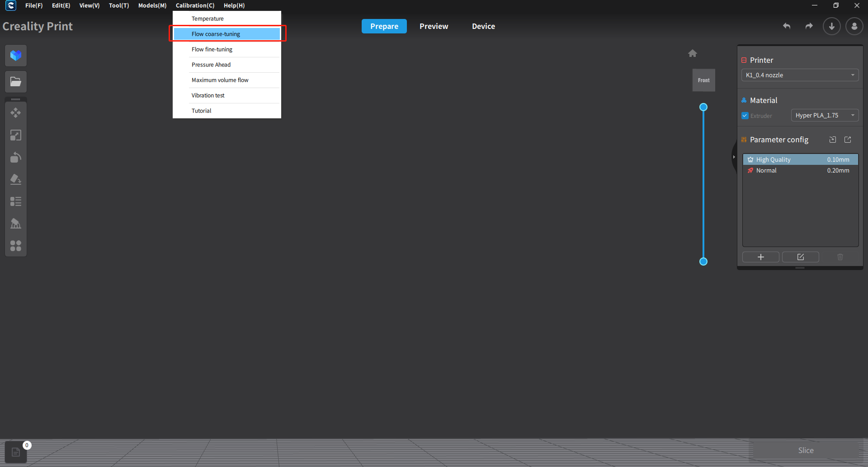Delete profile with trash icon
The height and width of the screenshot is (467, 868).
pyautogui.click(x=840, y=257)
